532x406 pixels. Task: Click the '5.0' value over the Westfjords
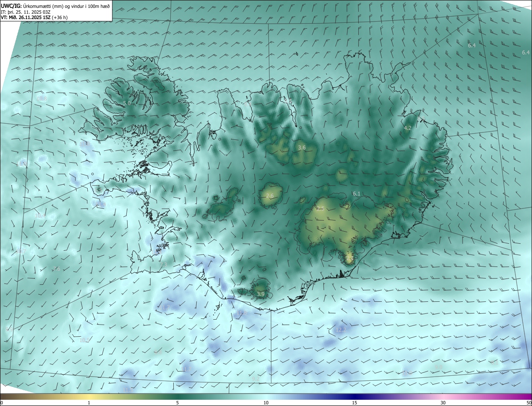[127, 103]
